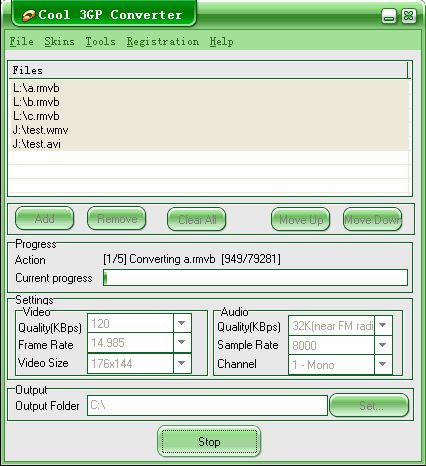This screenshot has width=426, height=466.
Task: Stop the current conversion
Action: coord(209,442)
